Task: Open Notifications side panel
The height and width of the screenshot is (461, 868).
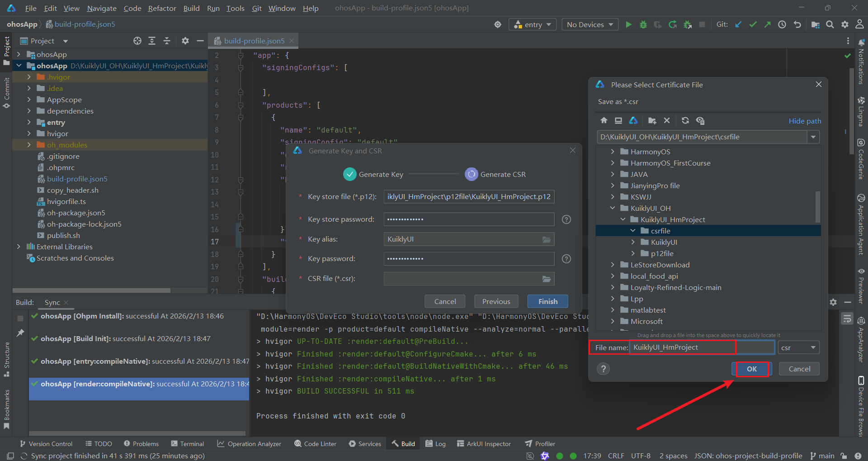Action: coord(861,62)
